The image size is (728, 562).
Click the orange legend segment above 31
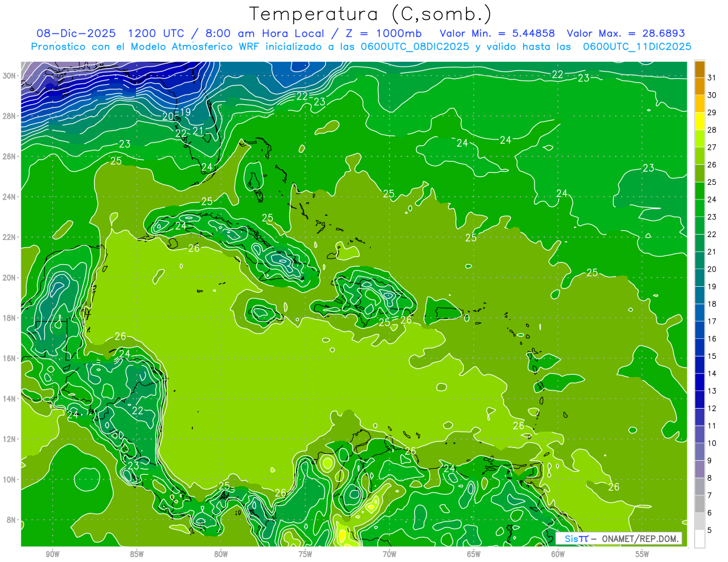coord(699,69)
